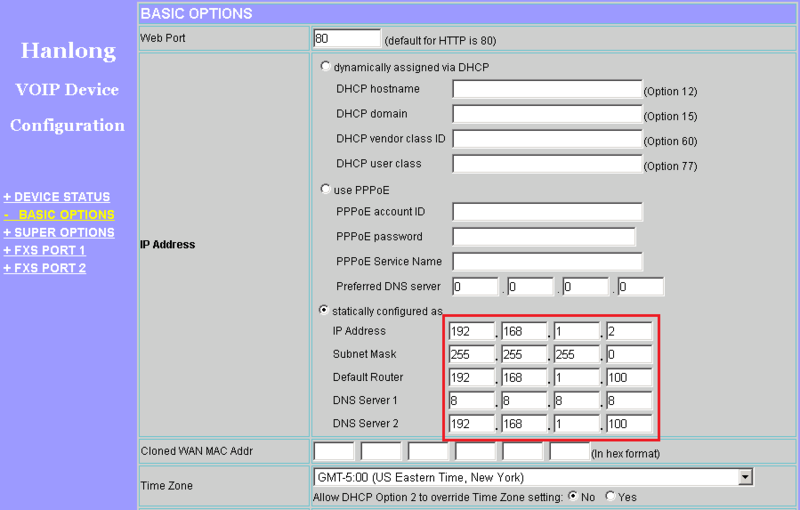Viewport: 800px width, 510px height.
Task: Click the bold 'IP Address' row label
Action: [167, 244]
